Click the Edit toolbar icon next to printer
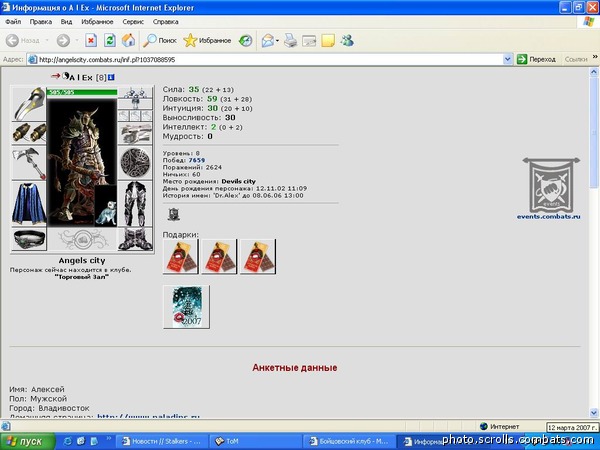 tap(309, 41)
